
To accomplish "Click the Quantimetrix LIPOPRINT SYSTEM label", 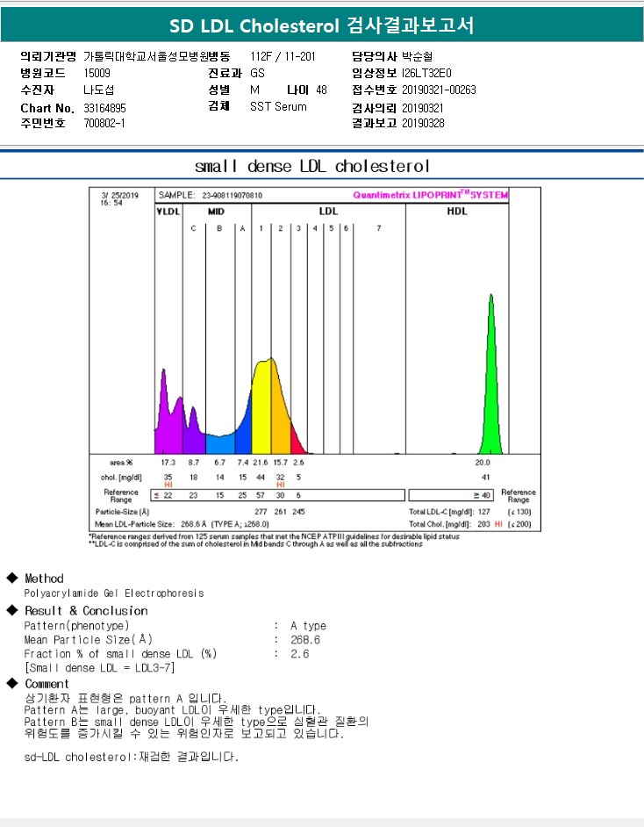I will (x=431, y=195).
